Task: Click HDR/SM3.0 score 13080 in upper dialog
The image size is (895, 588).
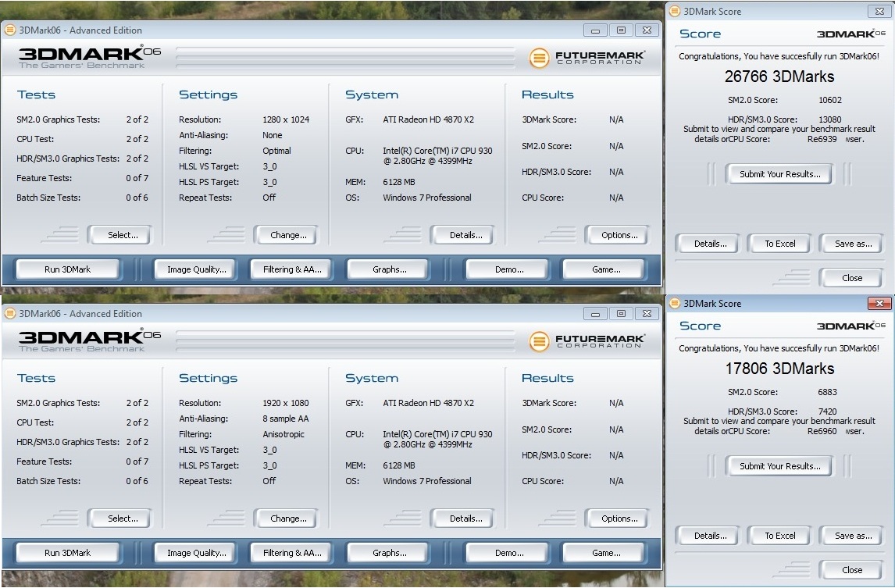Action: point(830,119)
